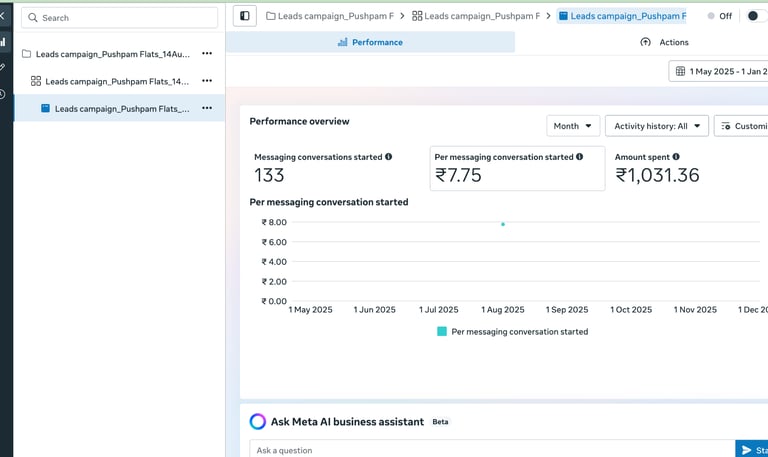Click the clock history icon in left rail
This screenshot has width=768, height=457.
point(3,94)
